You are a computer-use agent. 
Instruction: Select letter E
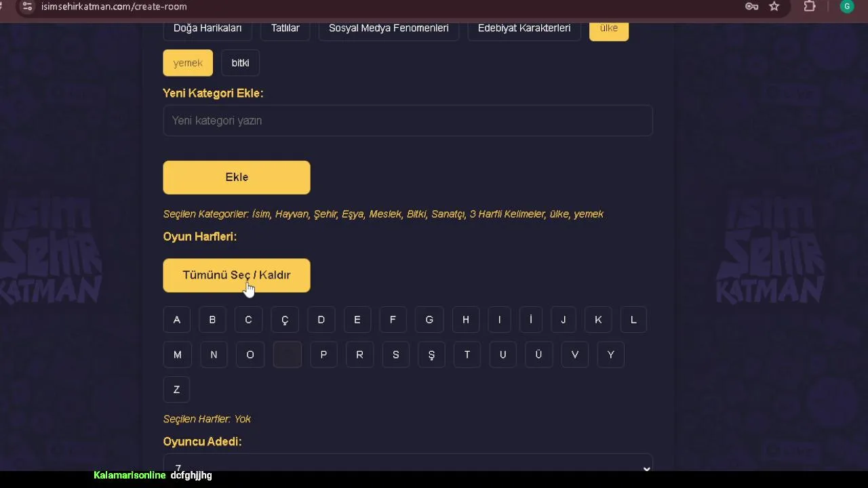point(357,320)
